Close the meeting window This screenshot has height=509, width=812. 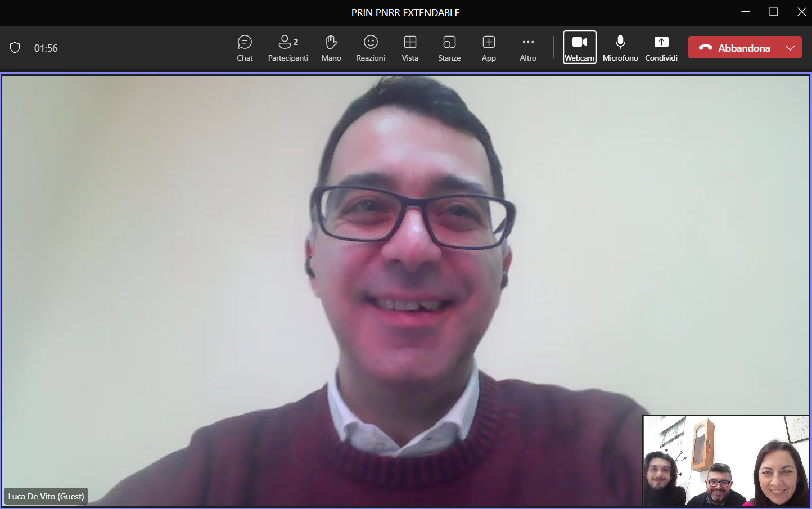pos(801,12)
